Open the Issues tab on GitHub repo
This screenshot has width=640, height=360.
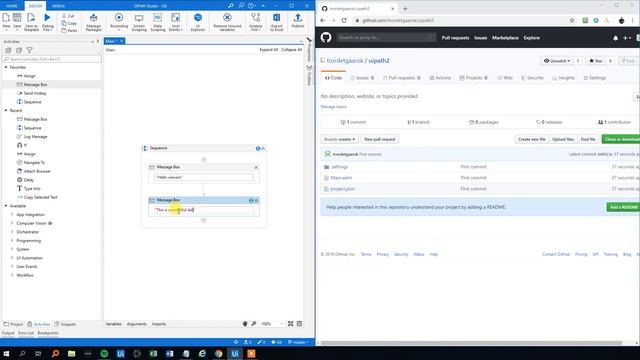[x=362, y=78]
